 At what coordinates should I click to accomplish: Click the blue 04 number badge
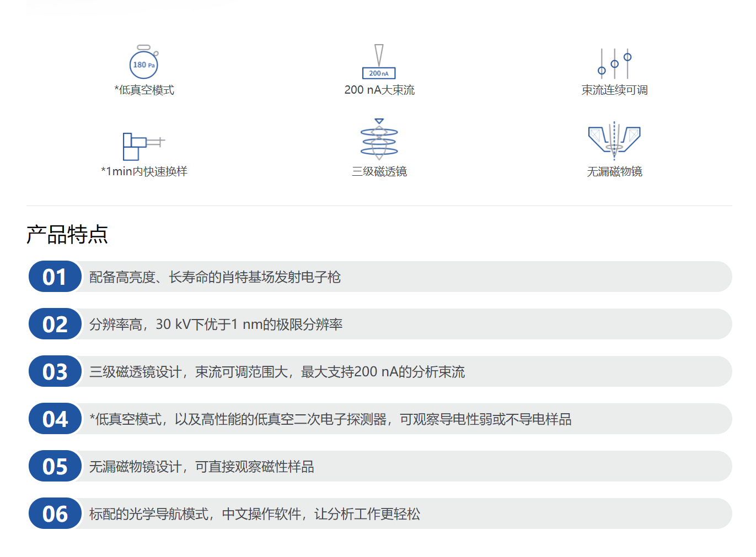[55, 419]
